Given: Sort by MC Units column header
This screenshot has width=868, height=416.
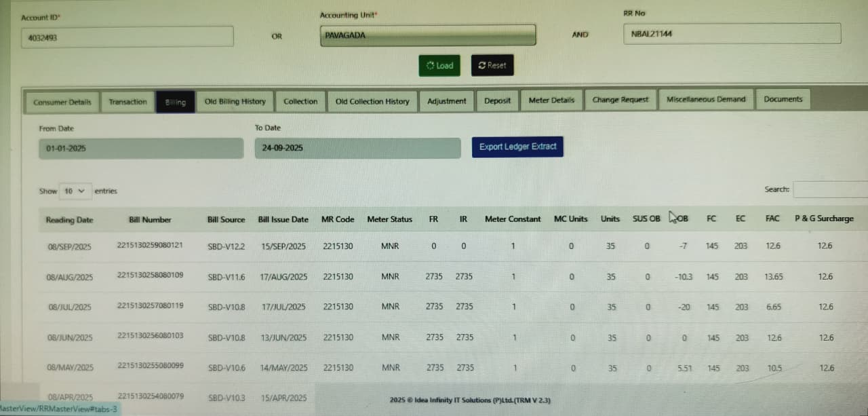Looking at the screenshot, I should pos(570,219).
